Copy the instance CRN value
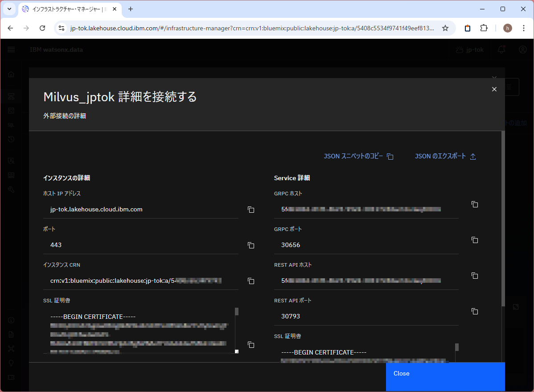 point(251,281)
